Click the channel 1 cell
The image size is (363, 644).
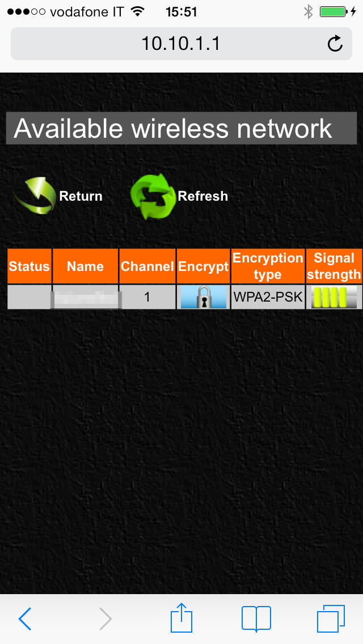(x=147, y=297)
